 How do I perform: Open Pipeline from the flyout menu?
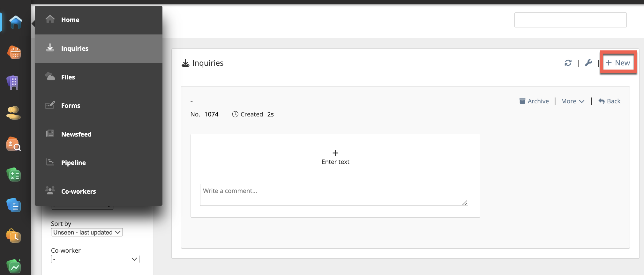point(73,163)
